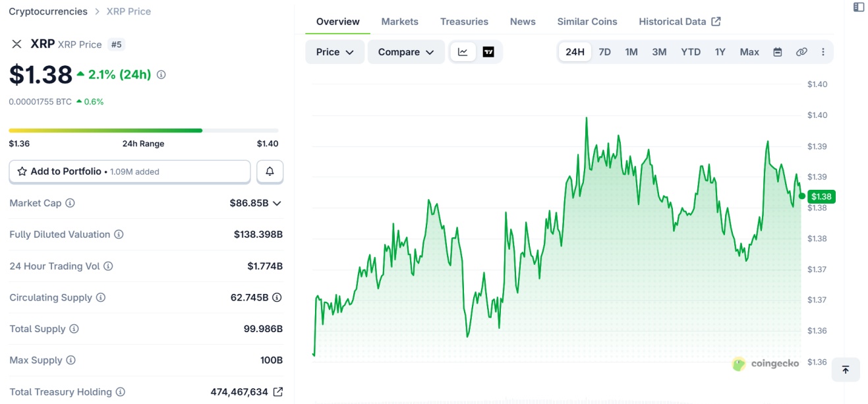Open the Compare dropdown
Screen dimensions: 868x404
click(x=406, y=52)
